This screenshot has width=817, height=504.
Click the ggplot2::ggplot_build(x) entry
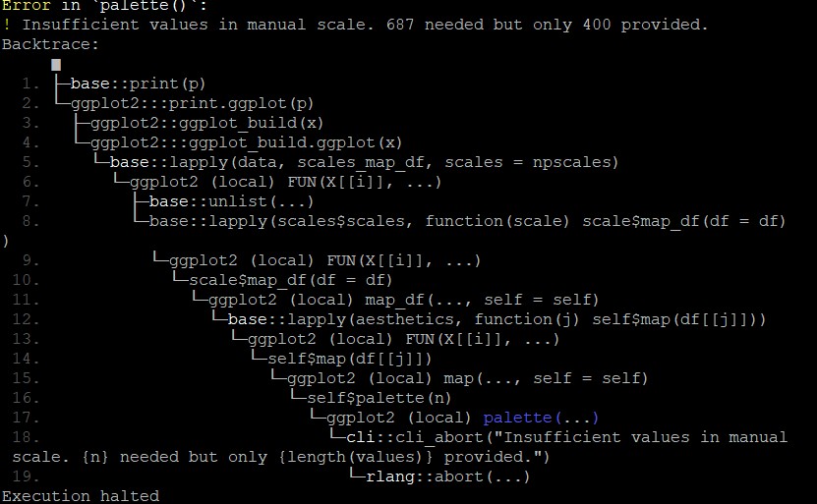click(206, 124)
